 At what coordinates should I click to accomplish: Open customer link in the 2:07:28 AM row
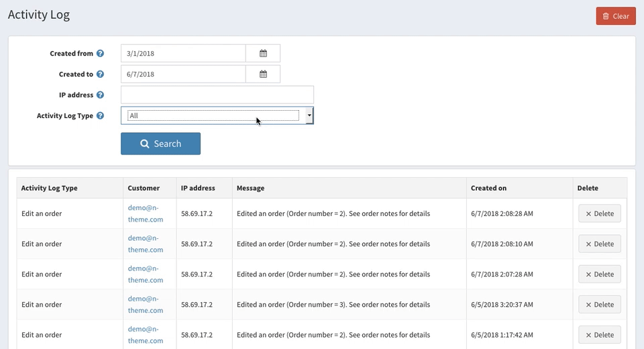tap(146, 275)
